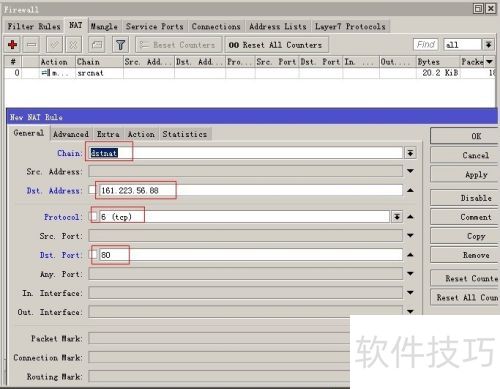The height and width of the screenshot is (389, 500).
Task: Click the Chain column header
Action: point(99,62)
